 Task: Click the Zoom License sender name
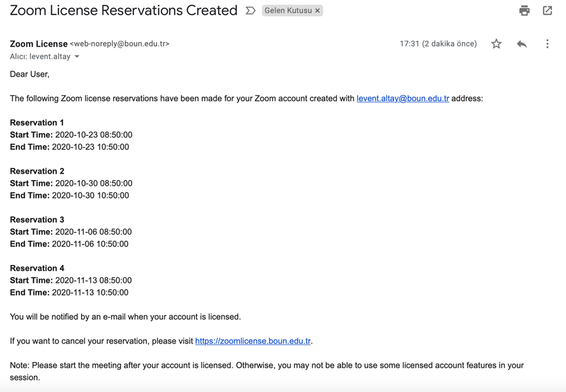(x=38, y=44)
